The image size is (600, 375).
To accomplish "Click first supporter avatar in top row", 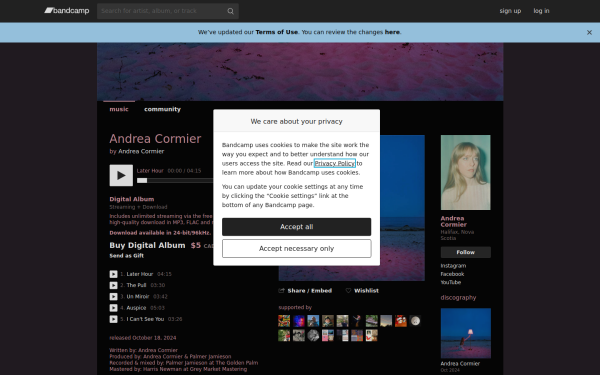I will (x=284, y=321).
